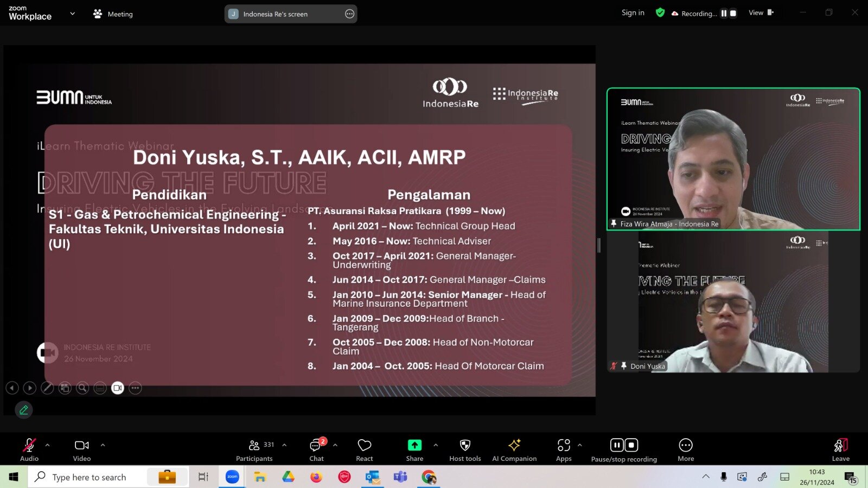Image resolution: width=868 pixels, height=488 pixels.
Task: Click the Sign in link
Action: click(x=633, y=13)
